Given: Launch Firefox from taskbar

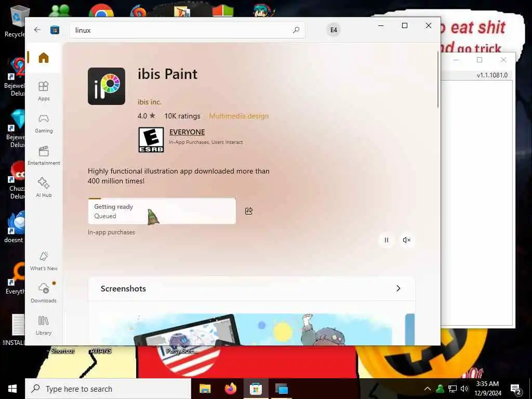Looking at the screenshot, I should [x=230, y=389].
